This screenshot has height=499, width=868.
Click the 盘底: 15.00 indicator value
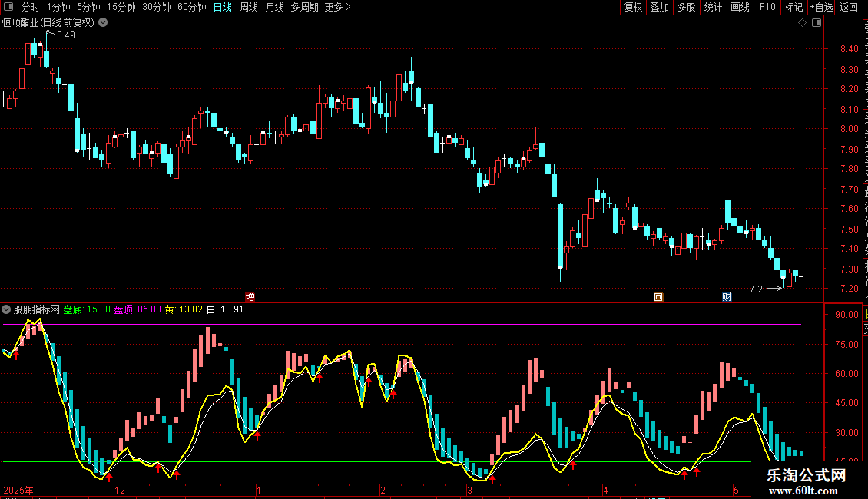point(87,309)
